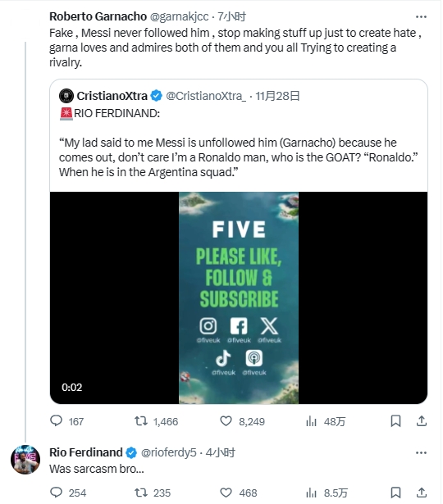
Task: Open CristianoXtra's round avatar
Action: (66, 96)
